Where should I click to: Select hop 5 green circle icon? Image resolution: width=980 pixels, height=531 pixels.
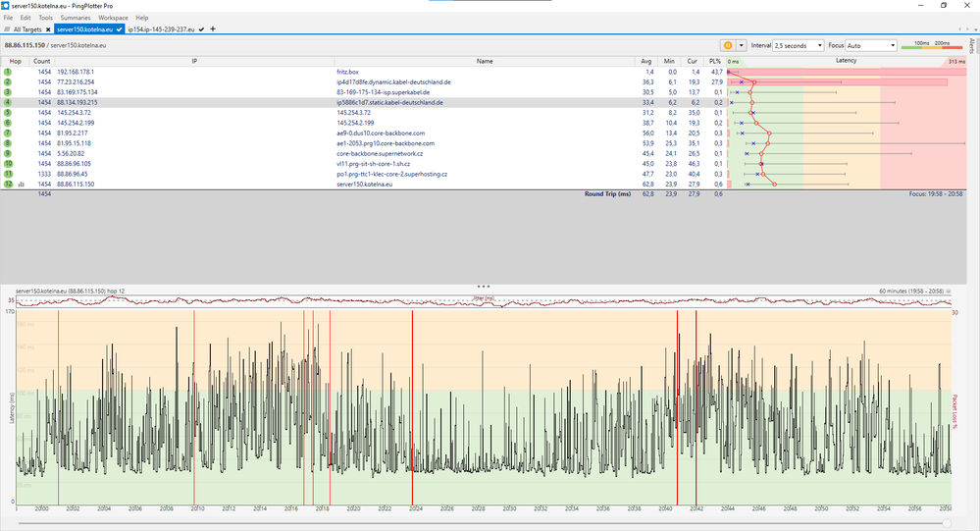point(8,113)
